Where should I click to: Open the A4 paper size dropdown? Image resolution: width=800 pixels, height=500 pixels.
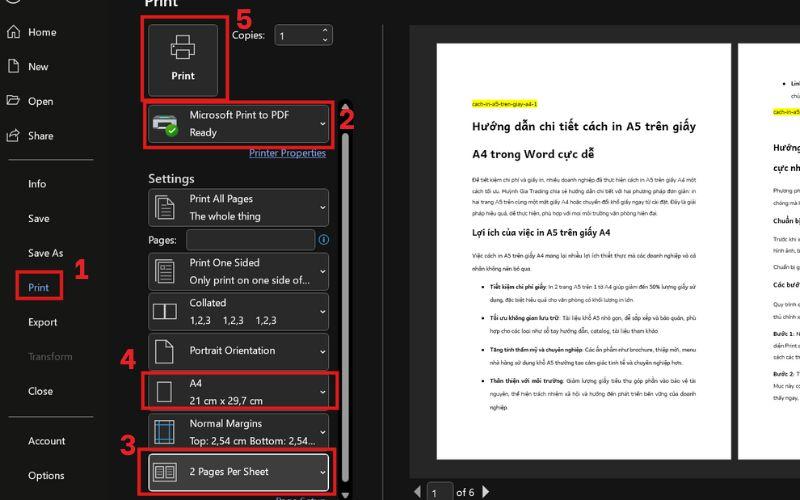coord(238,392)
